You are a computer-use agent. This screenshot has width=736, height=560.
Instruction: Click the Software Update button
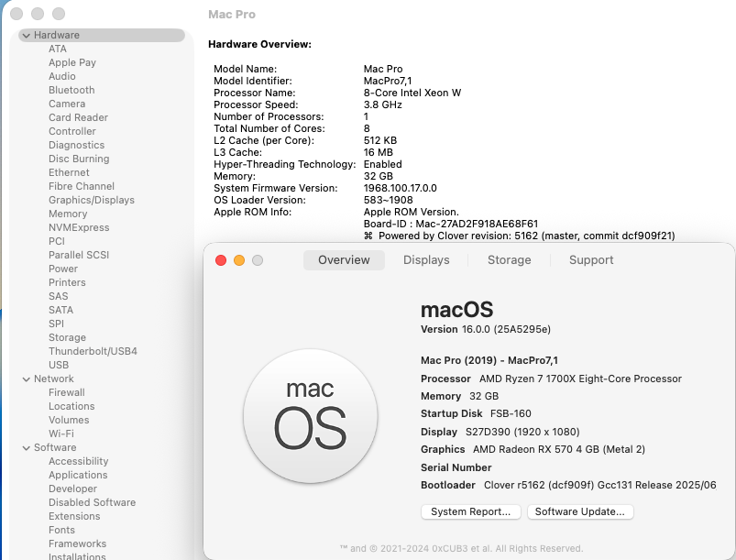click(x=580, y=511)
